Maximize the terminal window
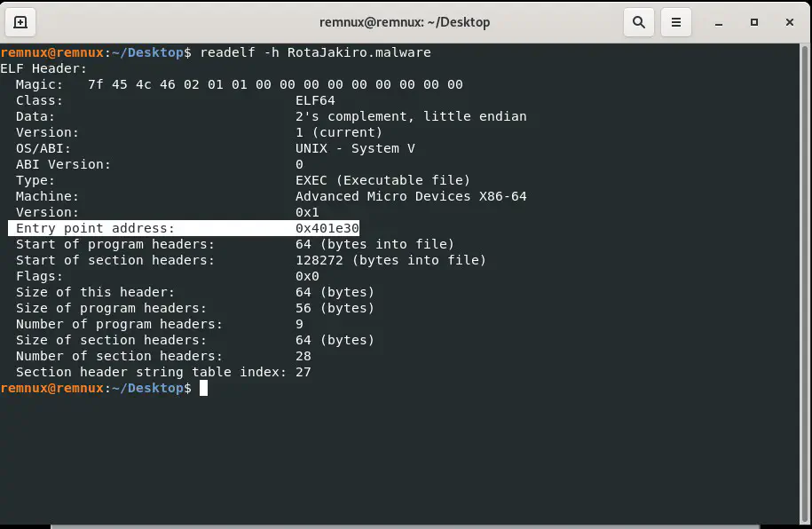The height and width of the screenshot is (529, 812). point(754,22)
